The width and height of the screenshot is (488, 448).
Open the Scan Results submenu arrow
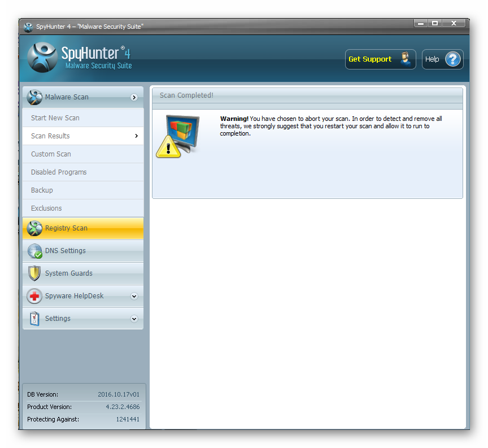click(136, 136)
